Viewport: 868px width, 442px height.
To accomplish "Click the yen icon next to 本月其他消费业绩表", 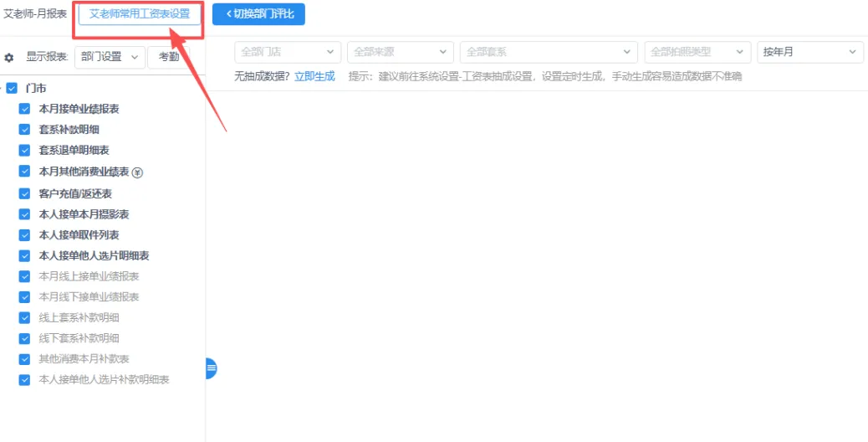I will pos(138,172).
